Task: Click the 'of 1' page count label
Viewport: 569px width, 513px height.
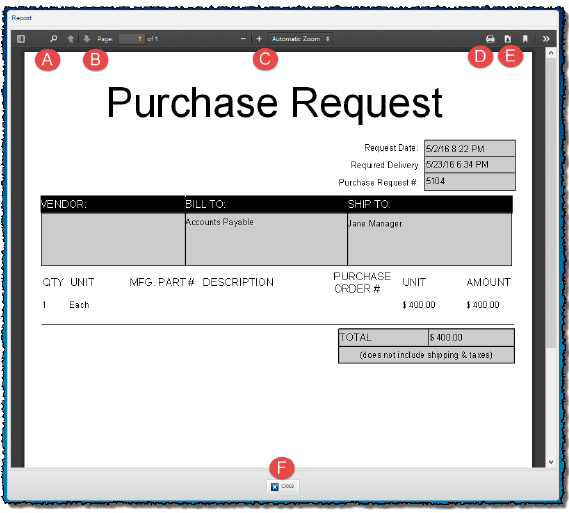Action: [152, 39]
